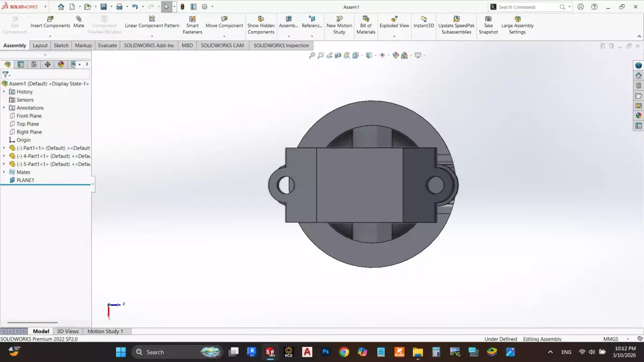Switch to the Sketch tab

pos(61,46)
